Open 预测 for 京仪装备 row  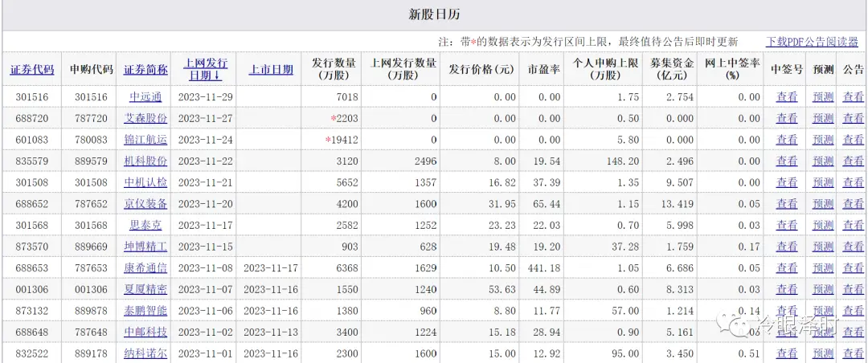[823, 204]
